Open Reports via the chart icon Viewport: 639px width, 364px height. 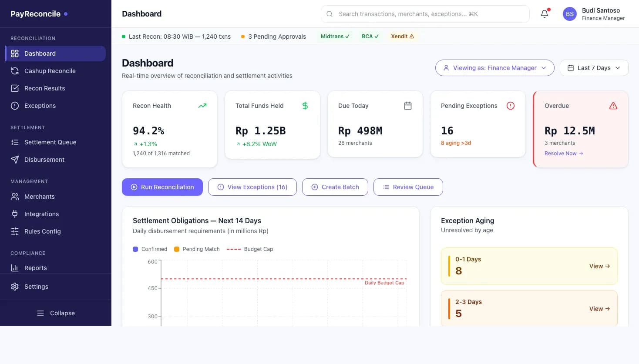[x=14, y=267]
